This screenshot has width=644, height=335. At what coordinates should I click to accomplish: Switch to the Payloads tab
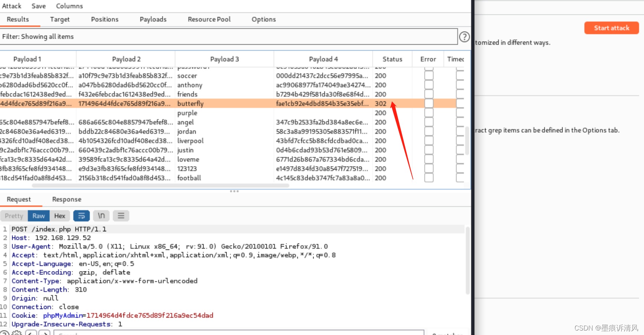pos(153,19)
